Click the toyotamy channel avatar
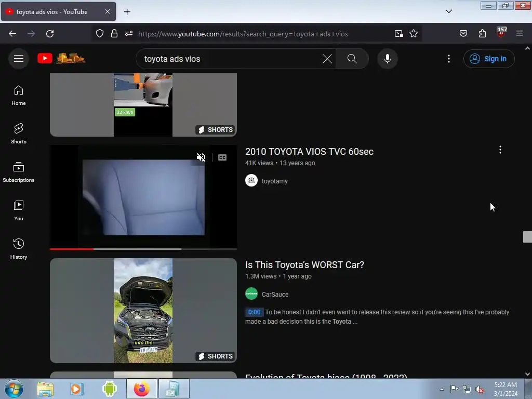This screenshot has width=532, height=399. (x=251, y=180)
